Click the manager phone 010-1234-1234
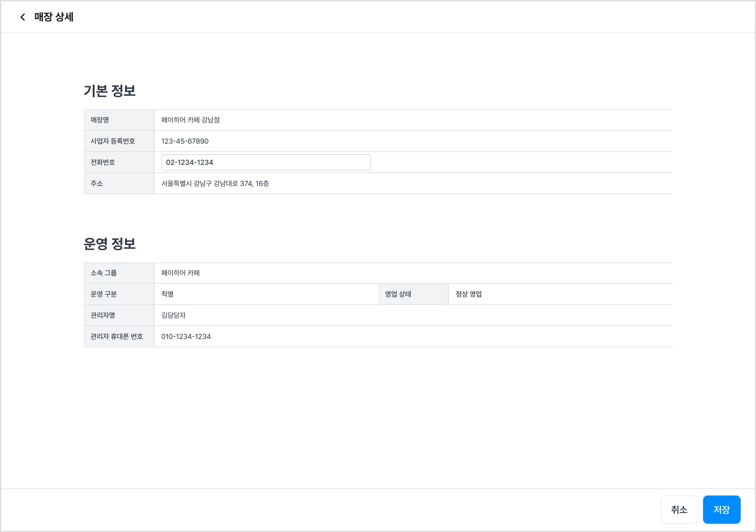 (x=186, y=336)
